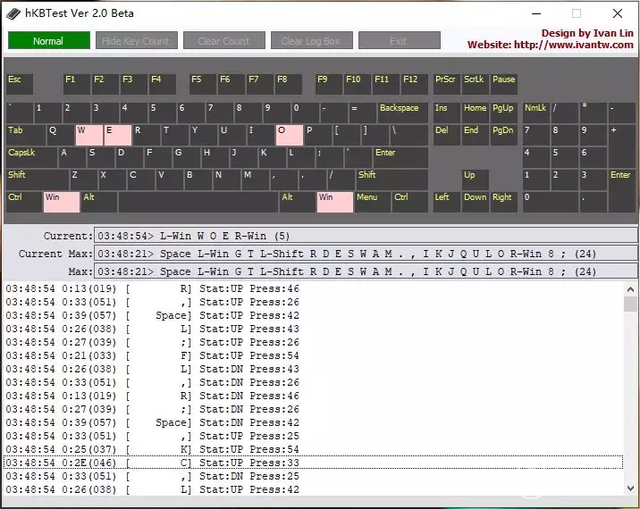Click the numpad plus key tile
The width and height of the screenshot is (640, 509).
622,146
